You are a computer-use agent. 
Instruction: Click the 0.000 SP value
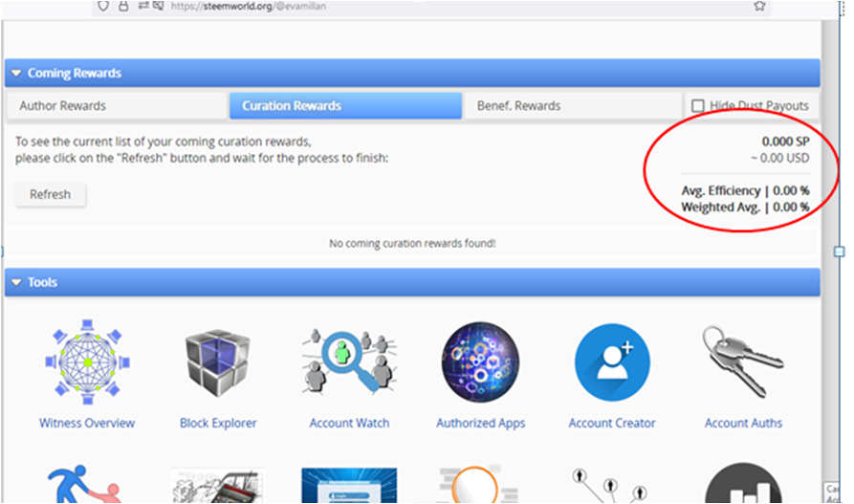[785, 142]
